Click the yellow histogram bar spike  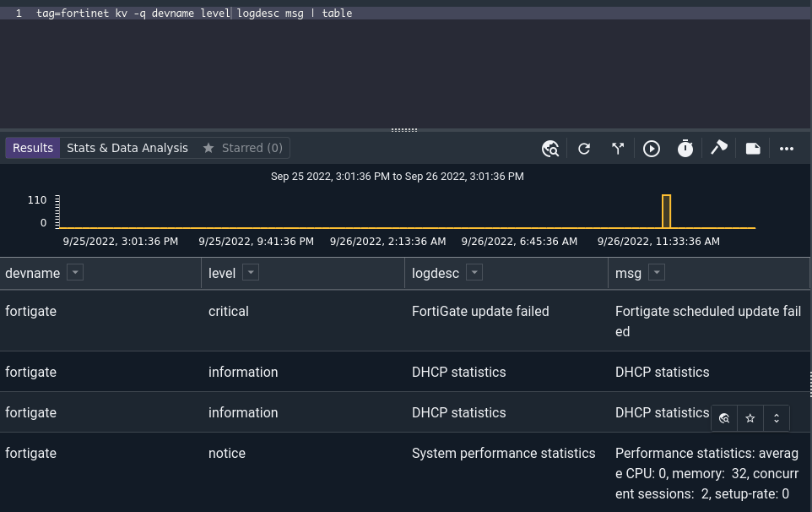point(667,211)
